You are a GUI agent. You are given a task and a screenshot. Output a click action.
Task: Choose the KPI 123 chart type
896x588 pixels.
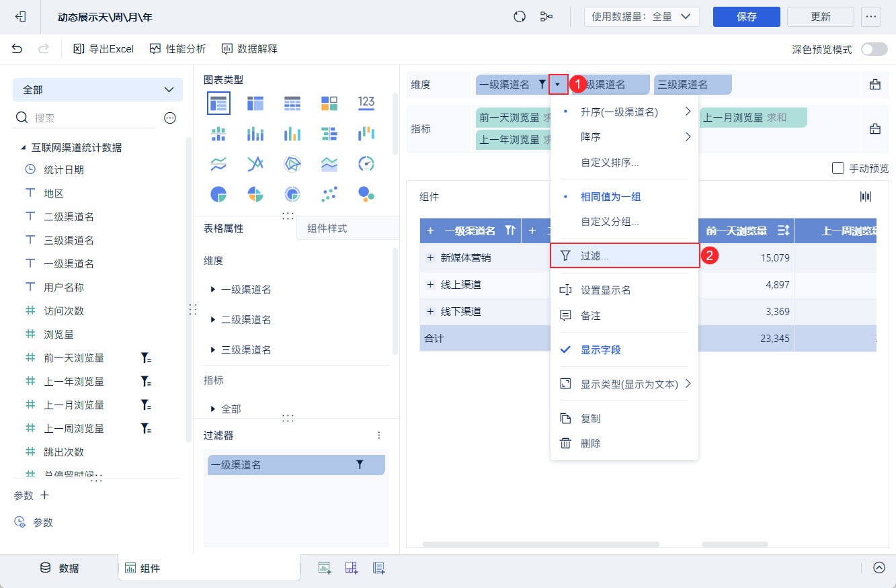pos(366,102)
